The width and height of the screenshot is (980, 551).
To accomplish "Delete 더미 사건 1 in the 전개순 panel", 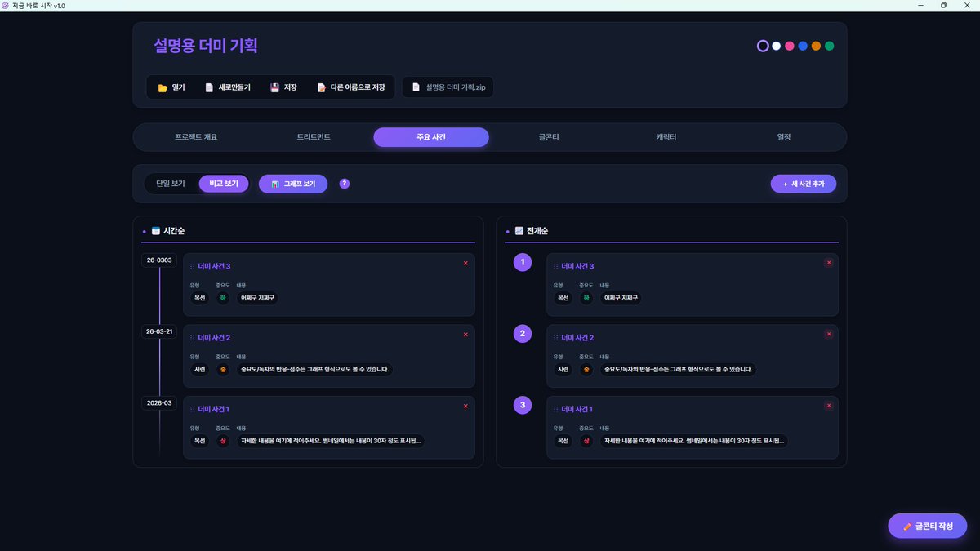I will [829, 406].
